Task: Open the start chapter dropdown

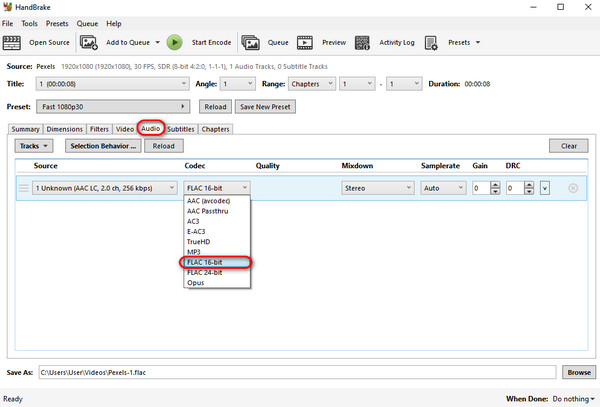Action: (x=357, y=84)
